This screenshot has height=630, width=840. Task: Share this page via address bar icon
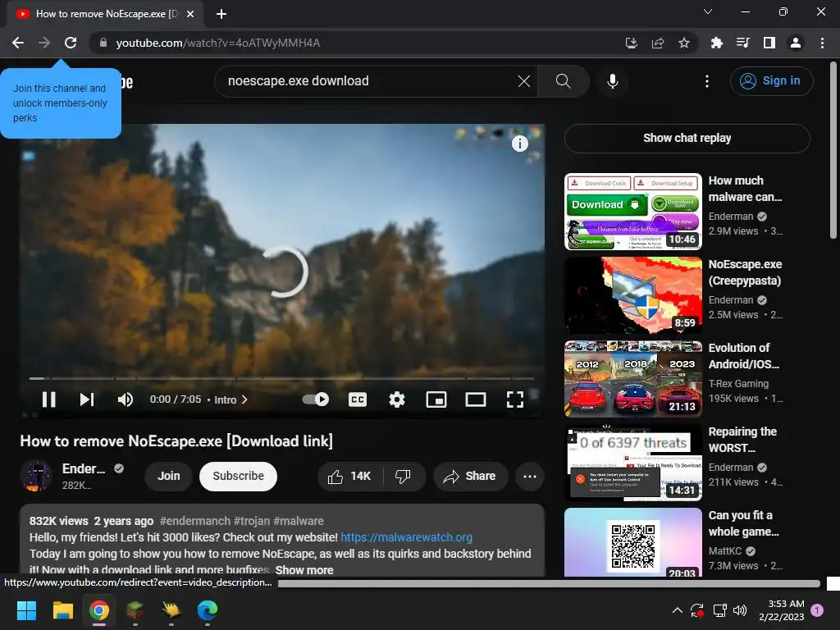(x=658, y=43)
